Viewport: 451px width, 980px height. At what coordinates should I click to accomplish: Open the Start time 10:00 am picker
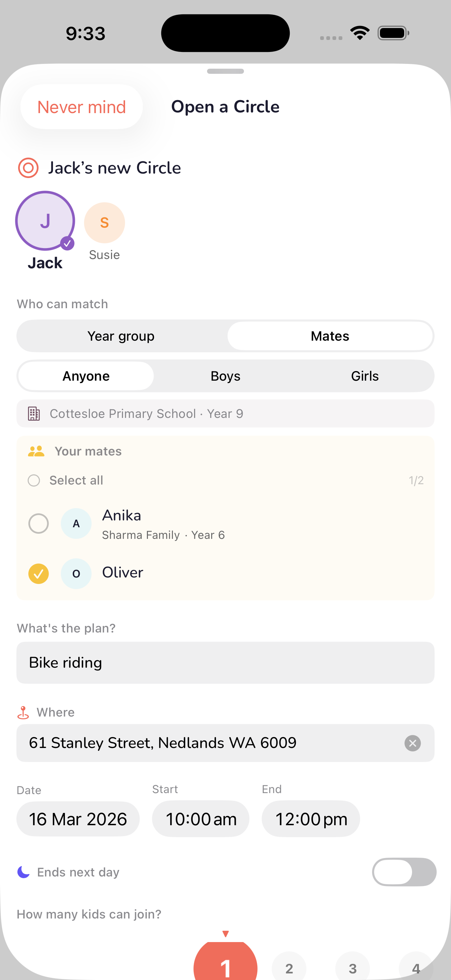(201, 819)
